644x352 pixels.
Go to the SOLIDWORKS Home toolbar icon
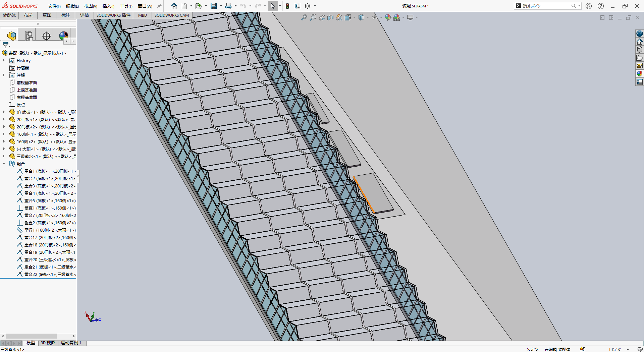click(x=174, y=6)
